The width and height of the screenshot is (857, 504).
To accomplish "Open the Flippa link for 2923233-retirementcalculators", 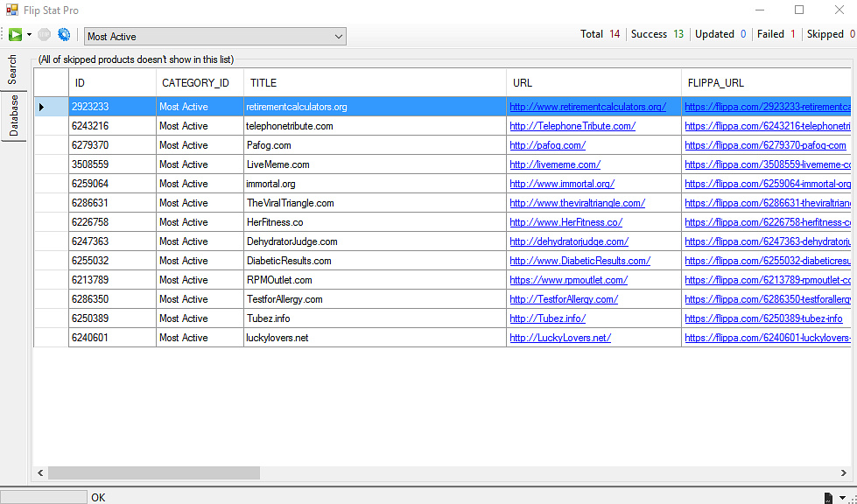I will click(768, 107).
